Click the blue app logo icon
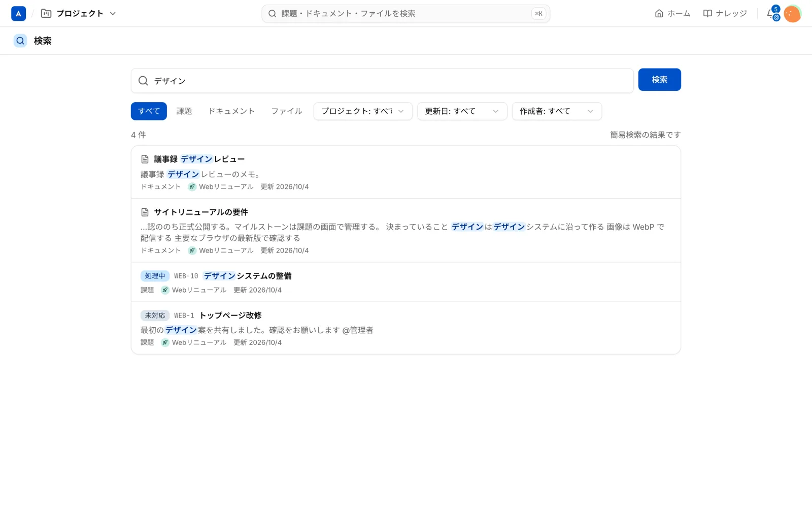 pyautogui.click(x=18, y=14)
